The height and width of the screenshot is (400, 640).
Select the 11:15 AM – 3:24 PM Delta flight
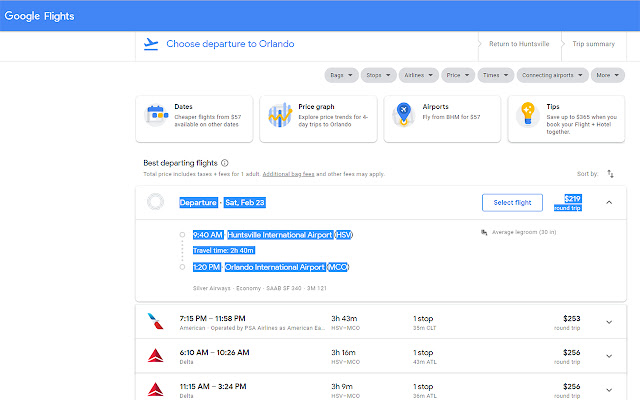coord(381,387)
